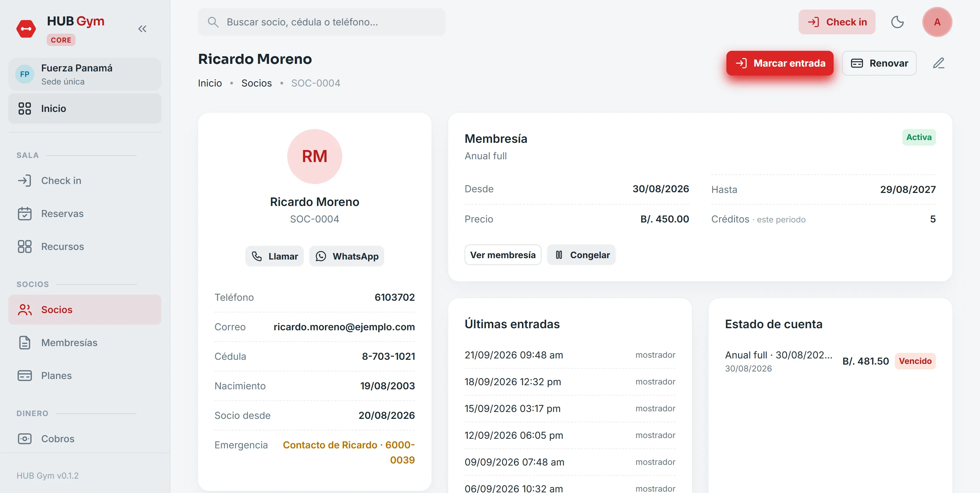Click the Anual full account statement row
This screenshot has height=493, width=980.
830,361
